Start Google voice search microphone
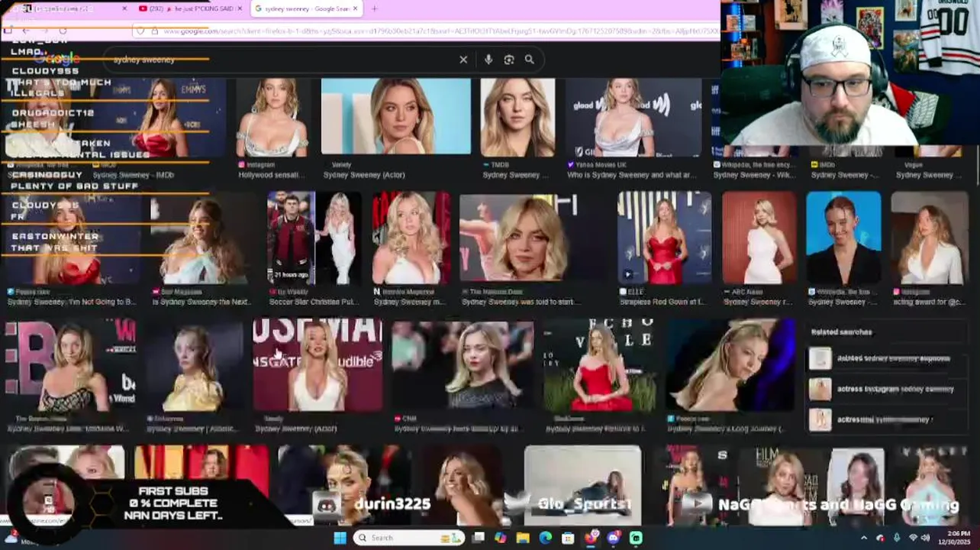 click(488, 60)
